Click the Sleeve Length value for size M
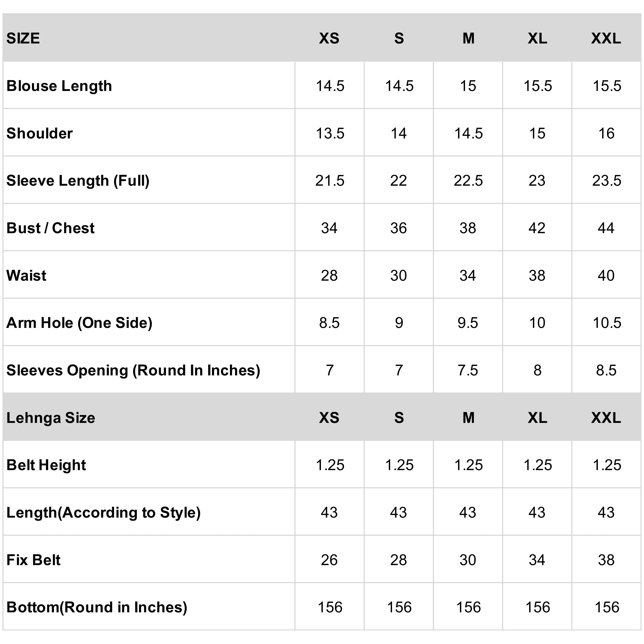This screenshot has width=644, height=644. pyautogui.click(x=468, y=181)
